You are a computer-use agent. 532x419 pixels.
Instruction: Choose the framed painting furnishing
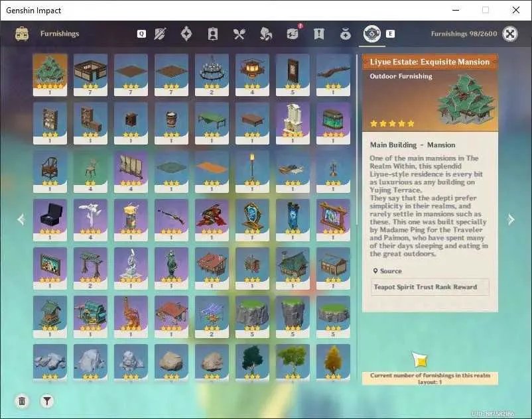click(x=50, y=269)
